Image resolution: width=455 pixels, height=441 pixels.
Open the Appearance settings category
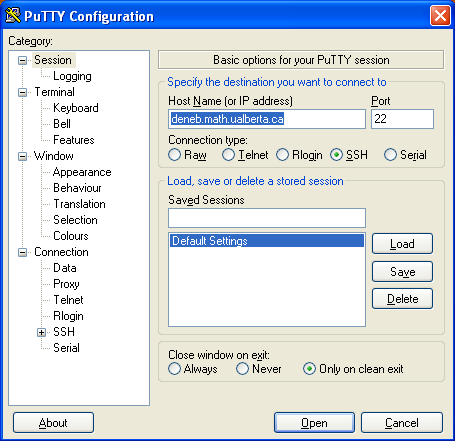click(82, 172)
